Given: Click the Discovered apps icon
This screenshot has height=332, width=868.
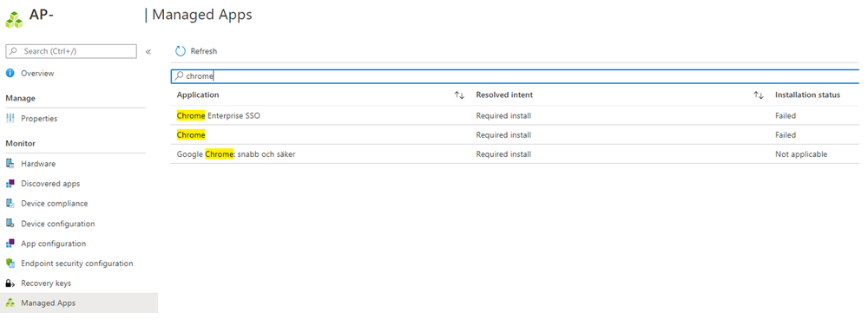Looking at the screenshot, I should (10, 184).
